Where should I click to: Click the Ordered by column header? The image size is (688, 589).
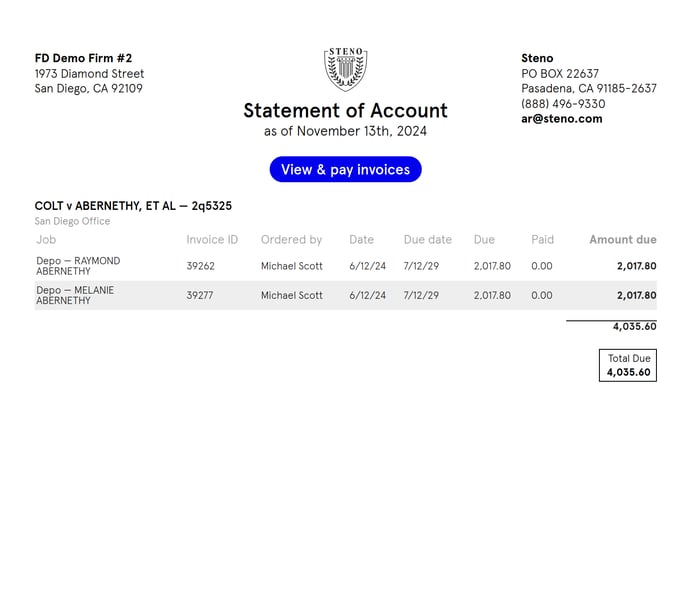[x=291, y=240]
